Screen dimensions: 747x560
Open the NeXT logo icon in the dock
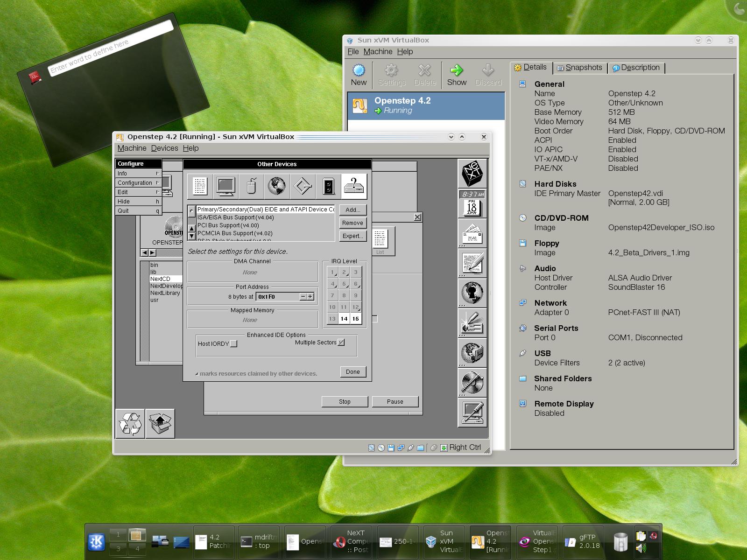(472, 174)
